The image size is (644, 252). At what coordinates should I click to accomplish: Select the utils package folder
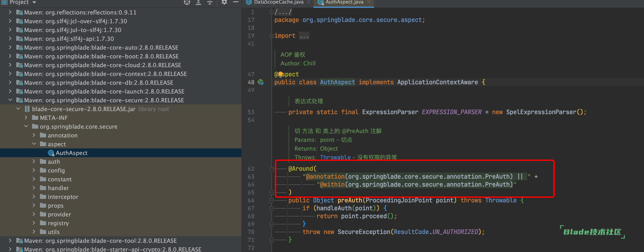coord(54,232)
